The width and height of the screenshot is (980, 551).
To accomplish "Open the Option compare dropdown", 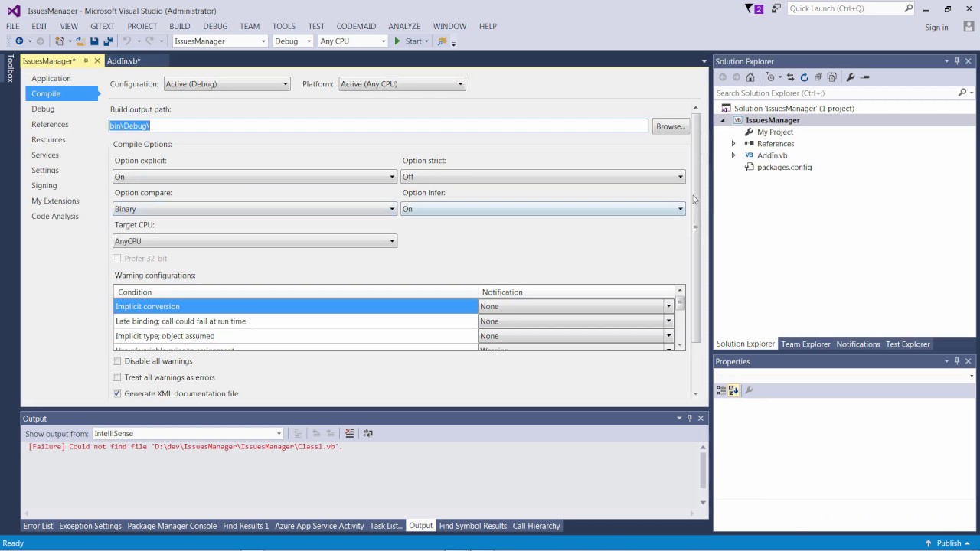I will [x=255, y=209].
